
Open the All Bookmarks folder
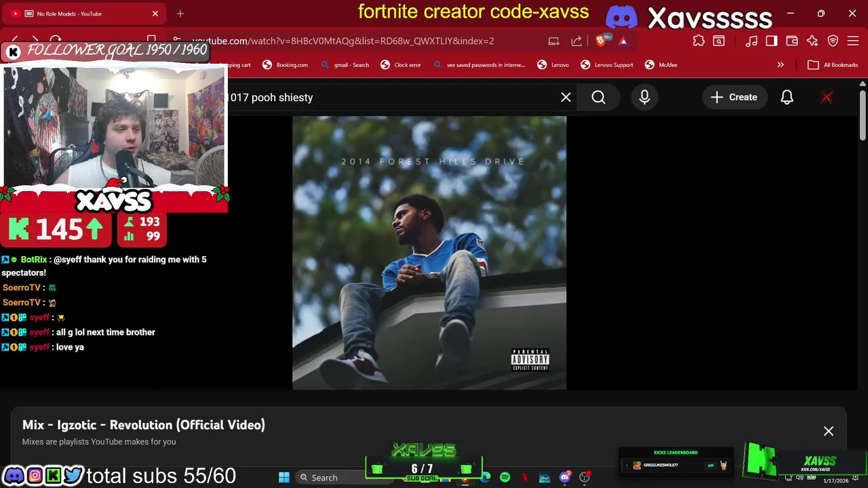(833, 65)
